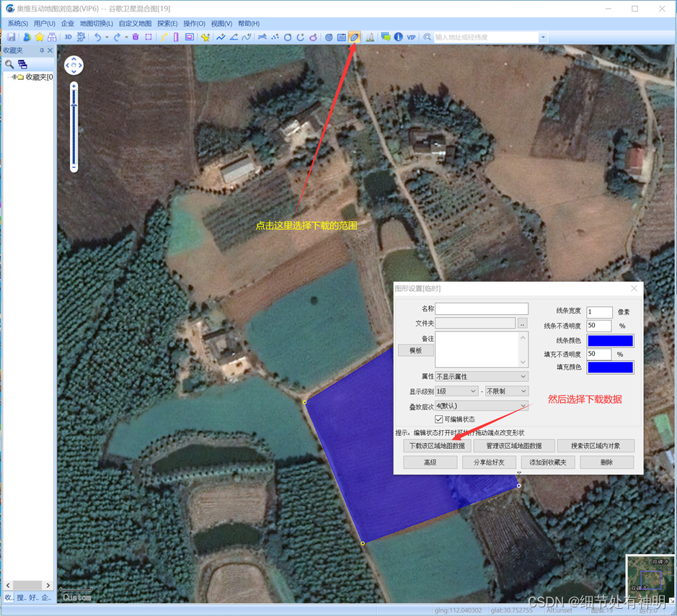This screenshot has width=677, height=616.
Task: Open the 帮助(H) menu
Action: point(249,24)
